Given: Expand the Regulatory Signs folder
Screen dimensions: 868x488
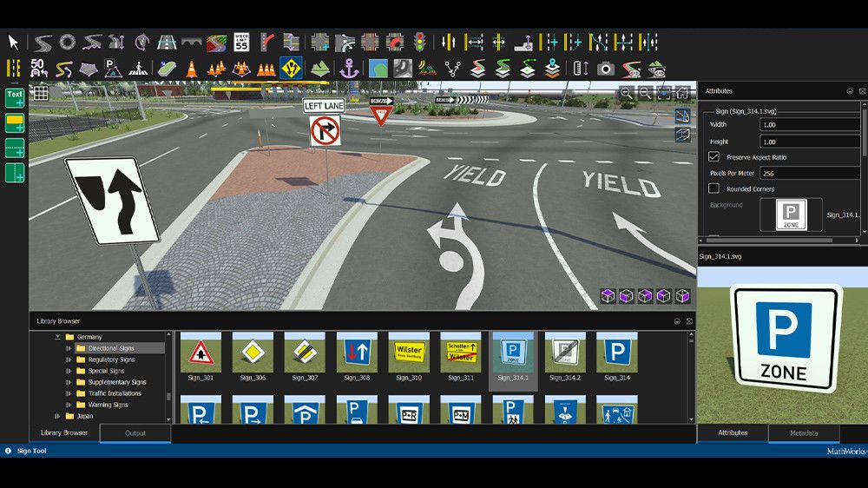Looking at the screenshot, I should pos(69,359).
